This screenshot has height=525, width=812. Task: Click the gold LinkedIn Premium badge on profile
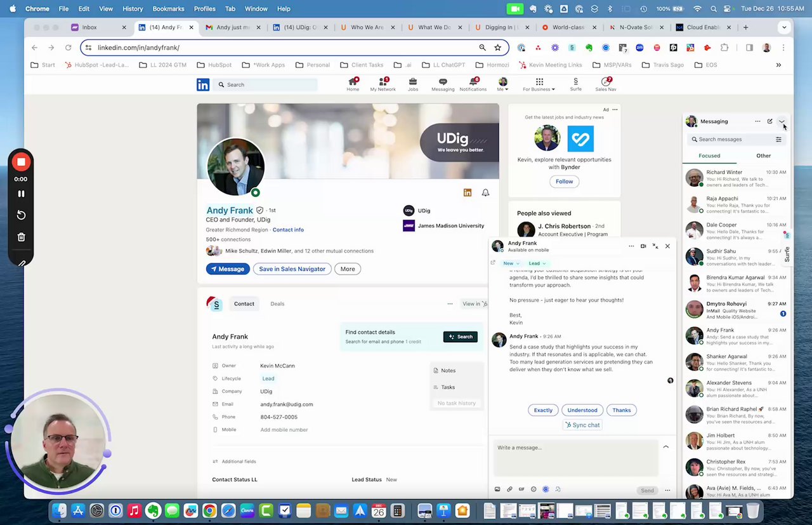(x=468, y=192)
